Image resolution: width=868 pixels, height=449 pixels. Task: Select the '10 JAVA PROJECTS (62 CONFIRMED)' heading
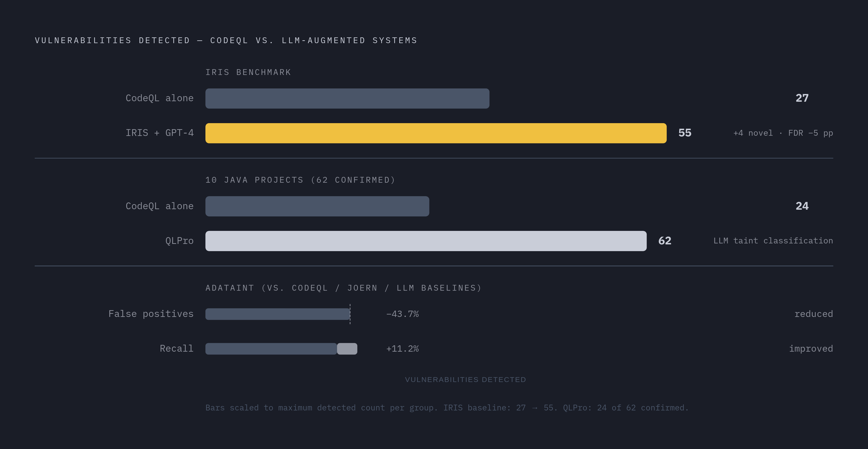(x=300, y=180)
